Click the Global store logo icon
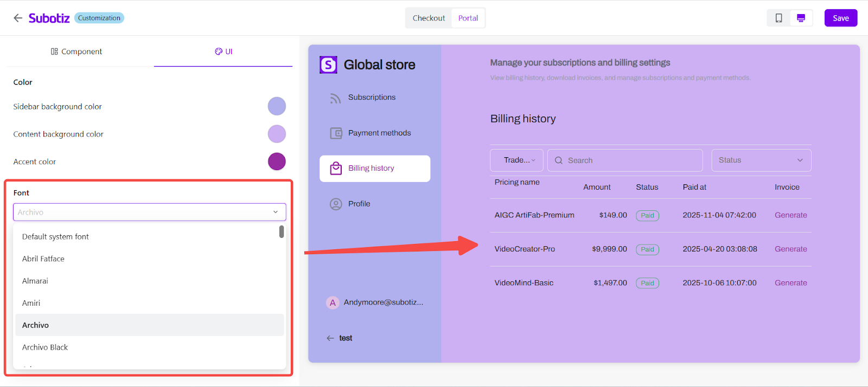868x387 pixels. pyautogui.click(x=328, y=65)
